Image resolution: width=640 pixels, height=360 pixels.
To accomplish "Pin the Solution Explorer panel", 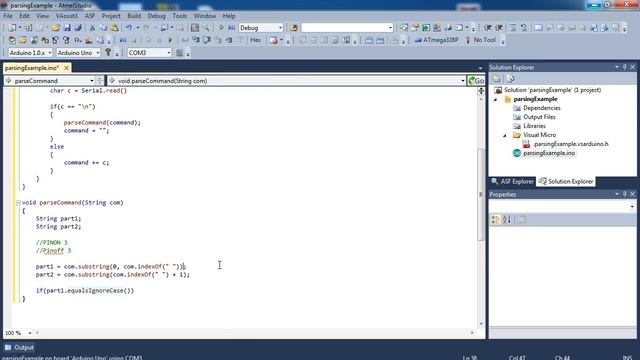I will click(x=624, y=67).
